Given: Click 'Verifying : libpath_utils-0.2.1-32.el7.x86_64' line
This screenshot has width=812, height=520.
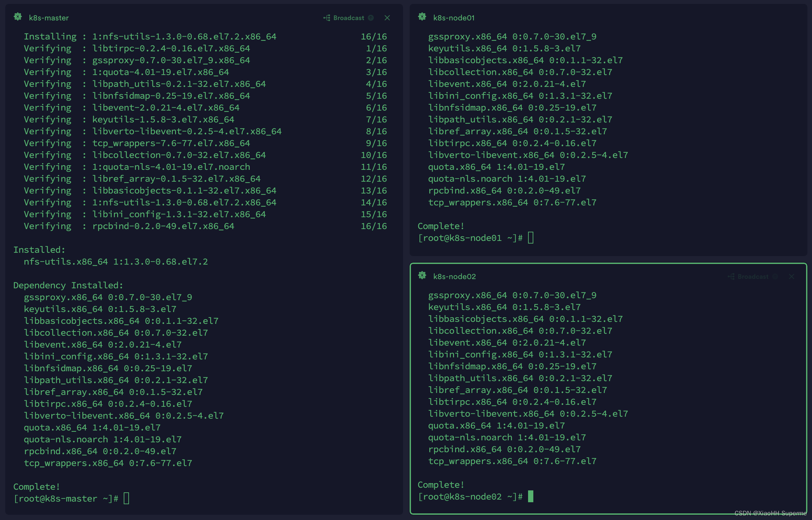Looking at the screenshot, I should click(x=205, y=84).
